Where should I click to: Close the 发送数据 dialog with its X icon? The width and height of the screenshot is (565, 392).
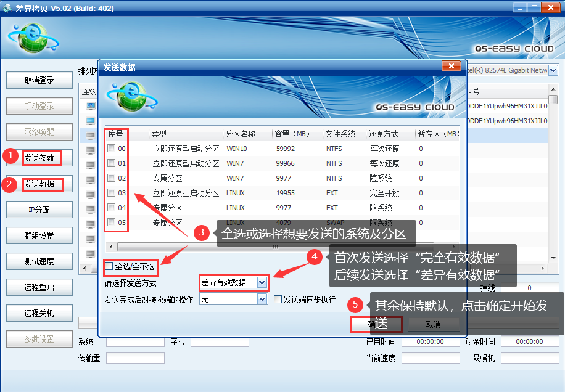pos(452,66)
